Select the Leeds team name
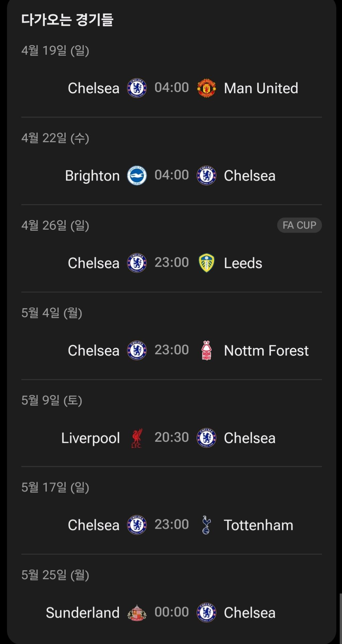 [x=243, y=263]
